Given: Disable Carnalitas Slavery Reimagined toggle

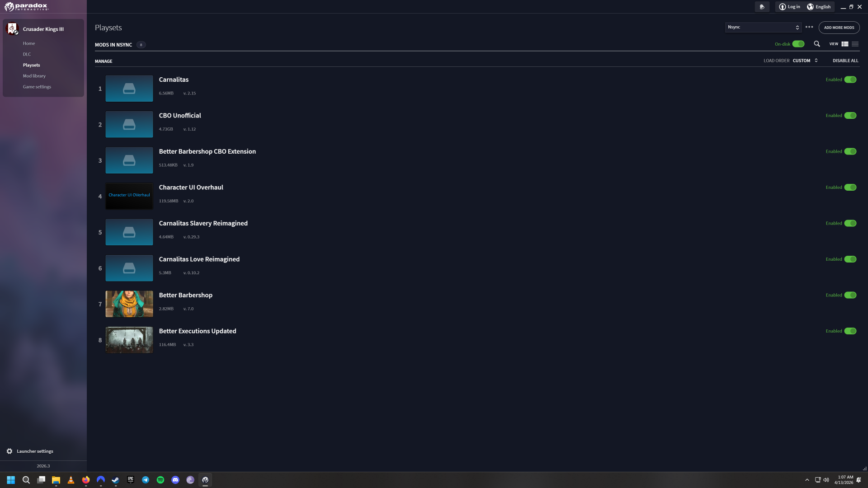Looking at the screenshot, I should click(850, 223).
